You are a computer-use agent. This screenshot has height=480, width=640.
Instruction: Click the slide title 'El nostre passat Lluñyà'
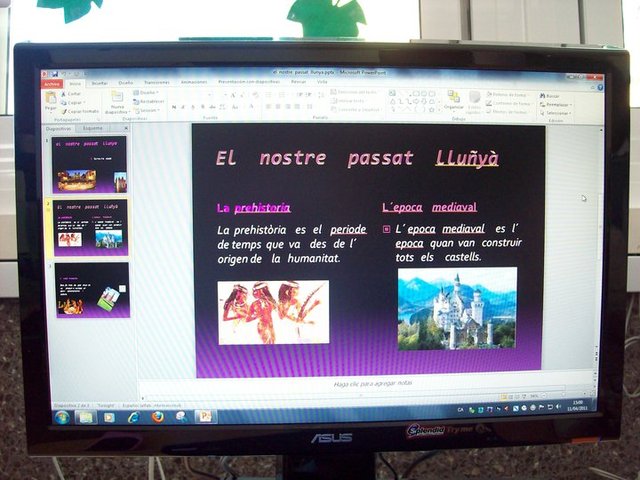pyautogui.click(x=357, y=158)
